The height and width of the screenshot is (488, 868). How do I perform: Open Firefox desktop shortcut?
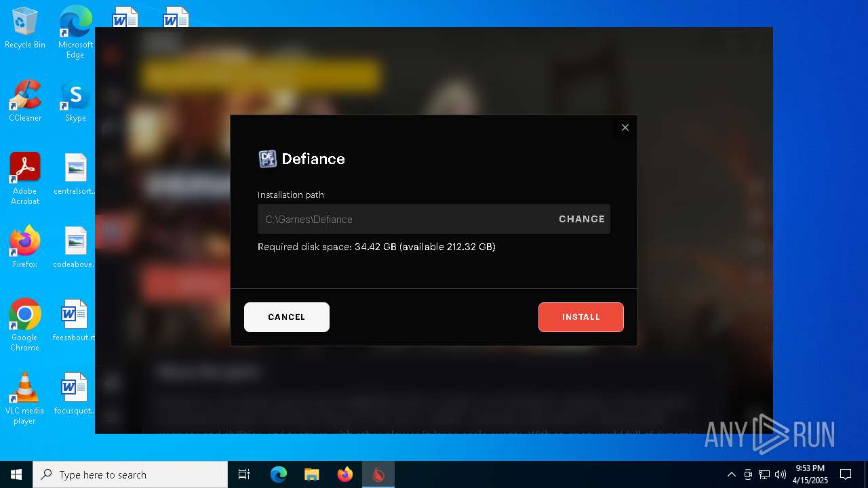tap(25, 247)
